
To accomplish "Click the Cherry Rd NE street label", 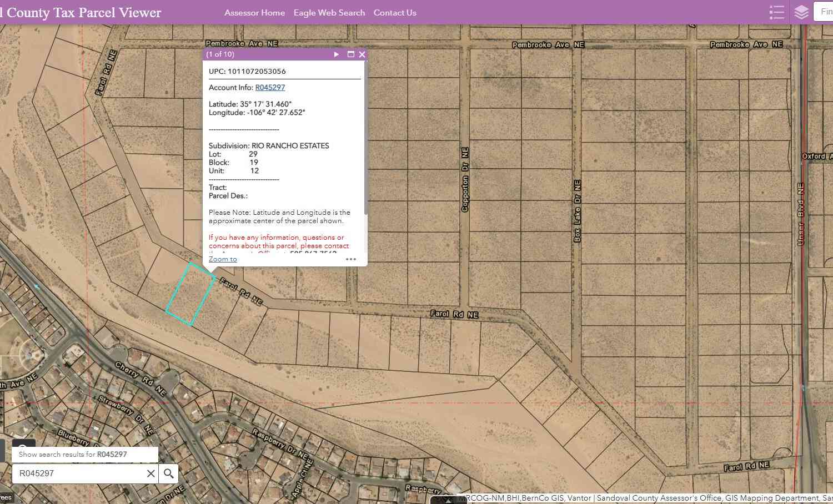I will click(x=141, y=379).
